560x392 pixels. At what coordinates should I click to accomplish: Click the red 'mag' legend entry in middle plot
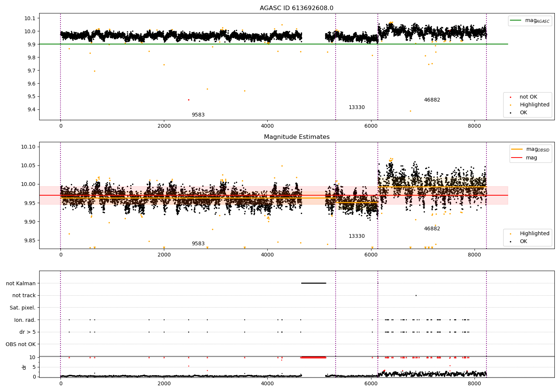524,158
